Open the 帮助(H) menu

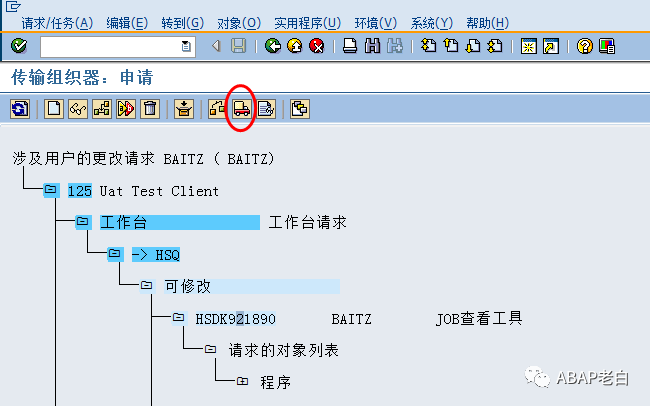pos(488,23)
